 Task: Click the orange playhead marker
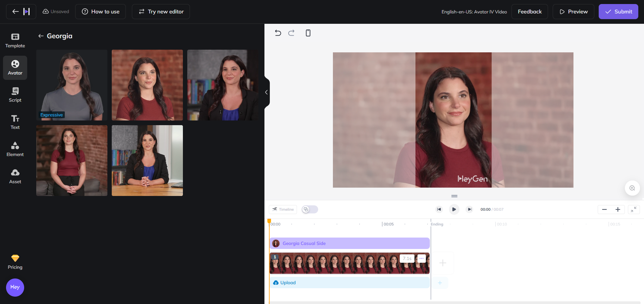click(x=269, y=221)
